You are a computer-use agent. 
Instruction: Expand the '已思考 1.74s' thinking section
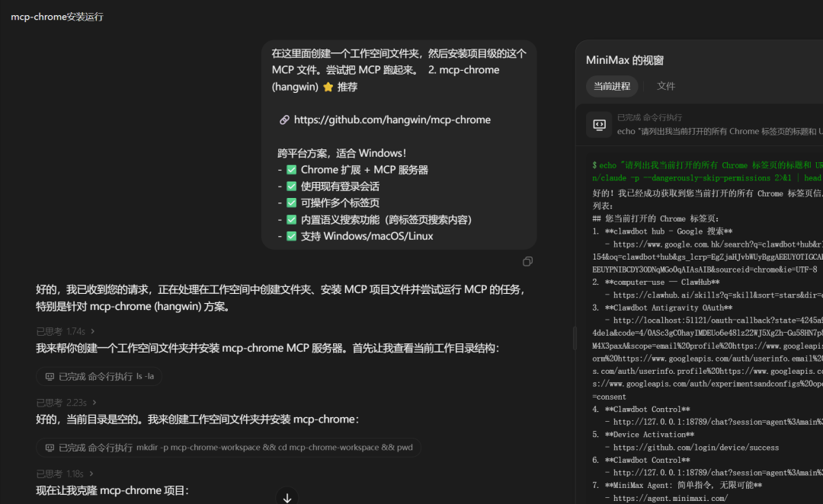click(65, 331)
